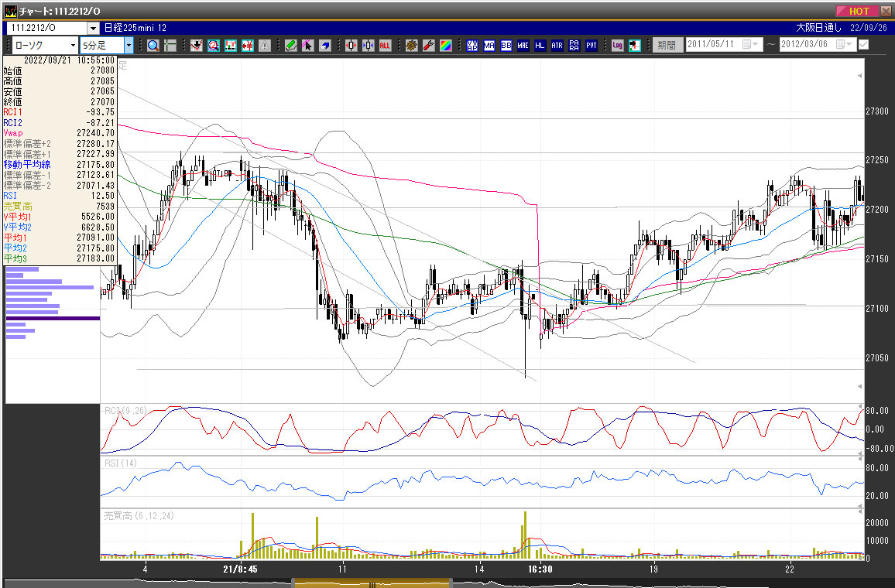
Task: Click the chart download arrow icon
Action: coord(197,46)
